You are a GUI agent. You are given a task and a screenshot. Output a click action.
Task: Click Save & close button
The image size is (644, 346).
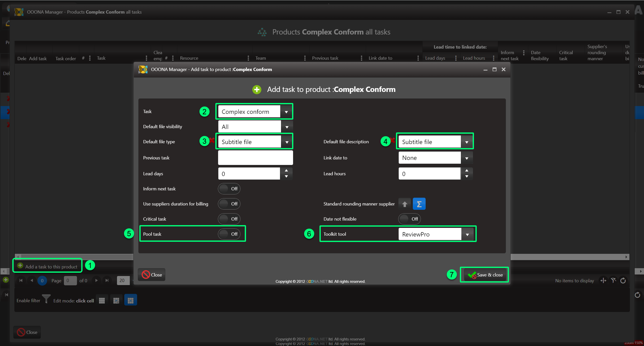point(485,275)
